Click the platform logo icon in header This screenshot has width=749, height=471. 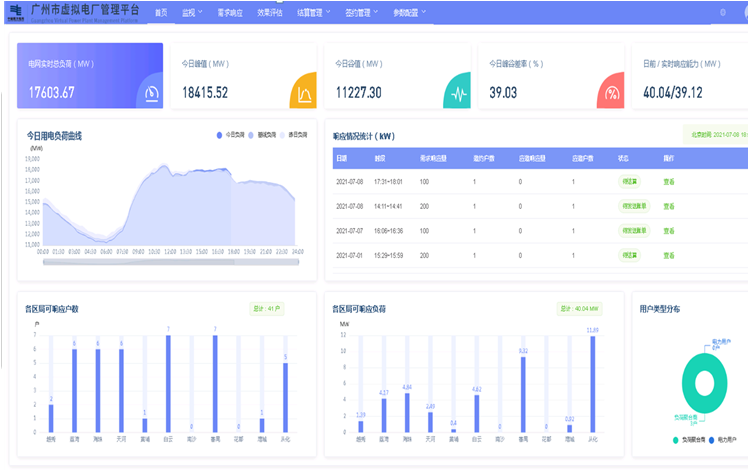[x=15, y=12]
